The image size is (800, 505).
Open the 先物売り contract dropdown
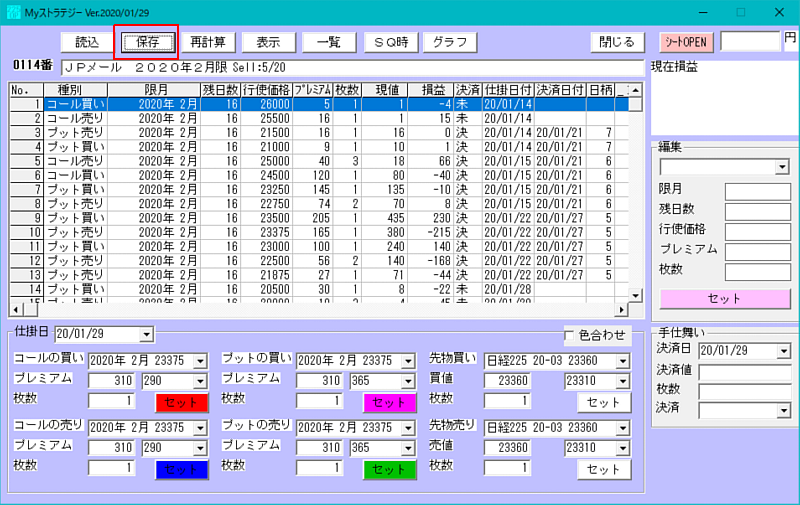click(x=623, y=428)
